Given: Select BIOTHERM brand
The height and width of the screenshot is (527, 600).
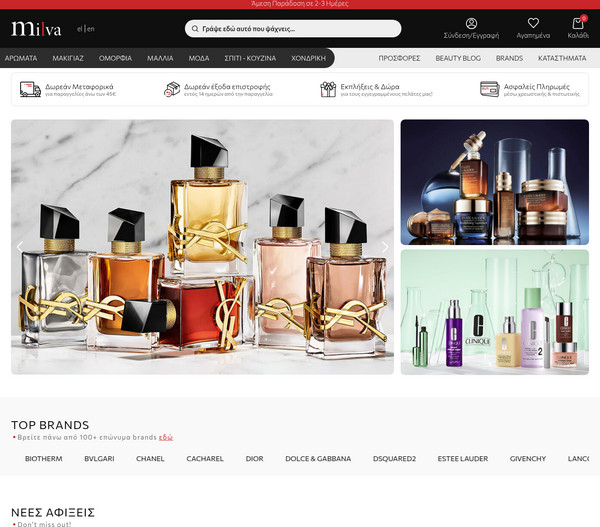Looking at the screenshot, I should click(x=44, y=458).
